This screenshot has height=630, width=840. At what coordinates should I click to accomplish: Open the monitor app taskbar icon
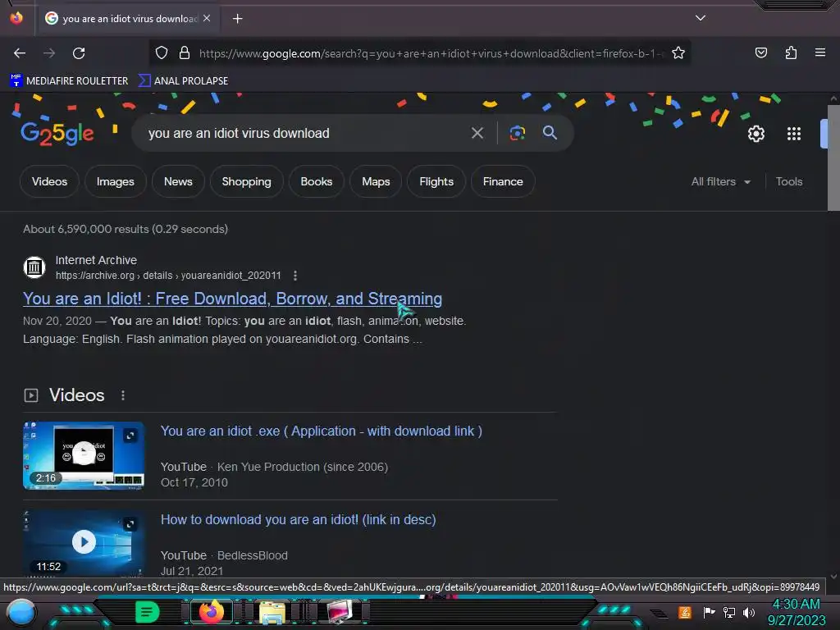[x=340, y=612]
